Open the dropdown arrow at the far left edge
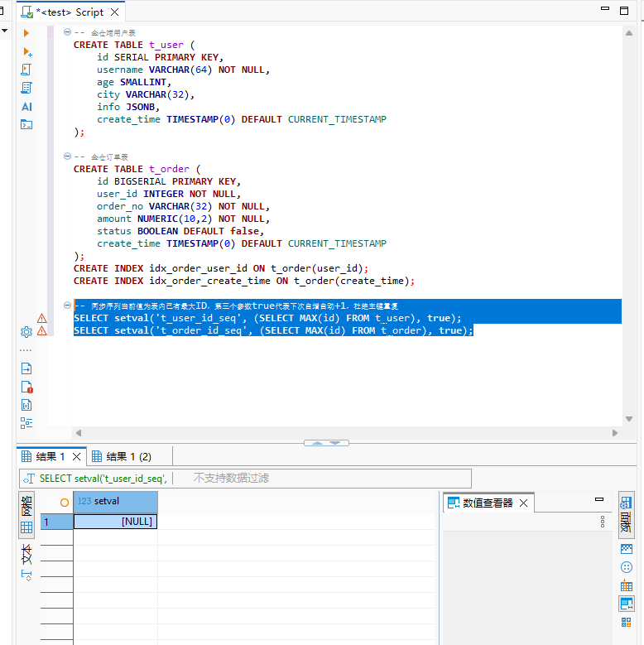This screenshot has width=644, height=645. coord(4,31)
